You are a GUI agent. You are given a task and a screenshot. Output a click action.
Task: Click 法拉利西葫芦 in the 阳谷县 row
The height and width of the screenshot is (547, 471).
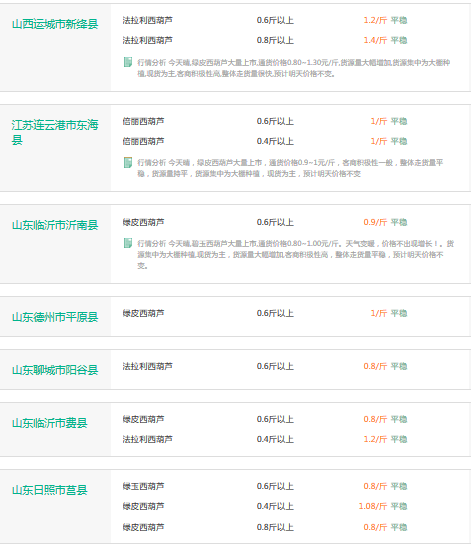[x=147, y=366]
